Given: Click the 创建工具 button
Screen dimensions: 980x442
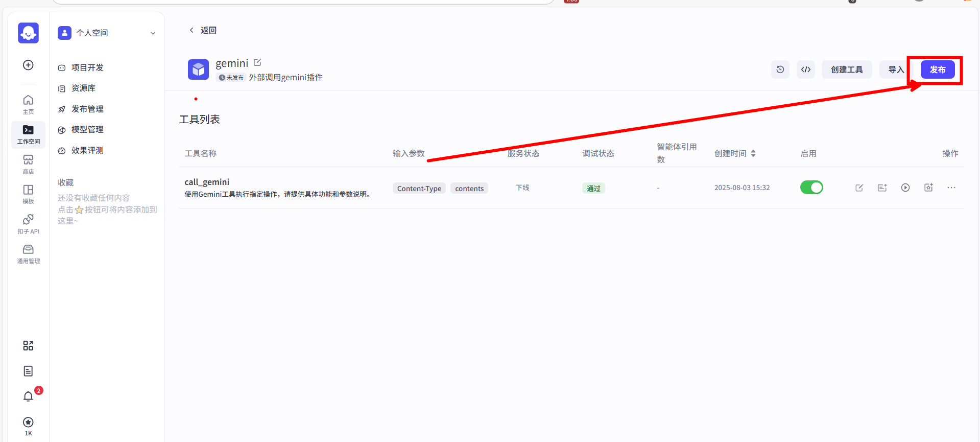Looking at the screenshot, I should [x=846, y=69].
